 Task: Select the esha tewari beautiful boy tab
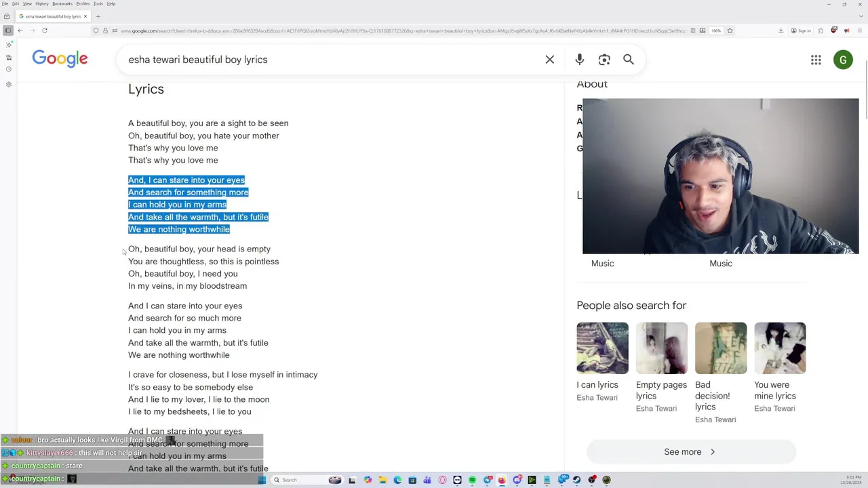tap(53, 16)
